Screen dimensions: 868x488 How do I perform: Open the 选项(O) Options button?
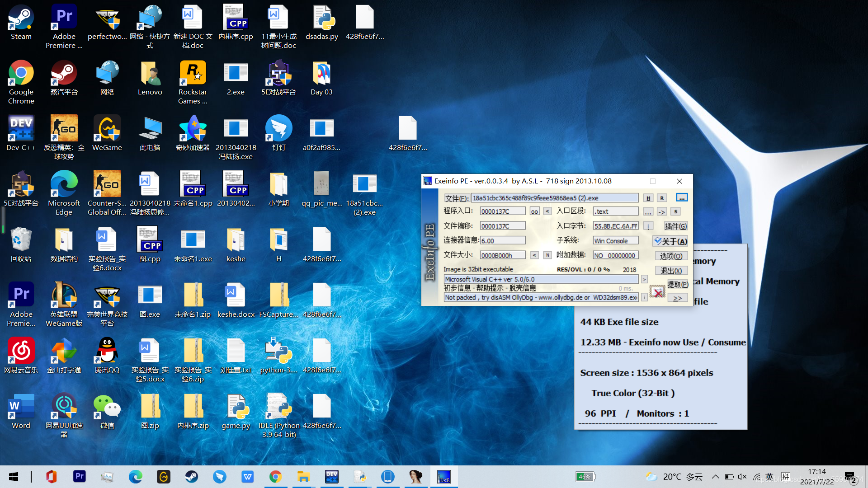pyautogui.click(x=671, y=256)
